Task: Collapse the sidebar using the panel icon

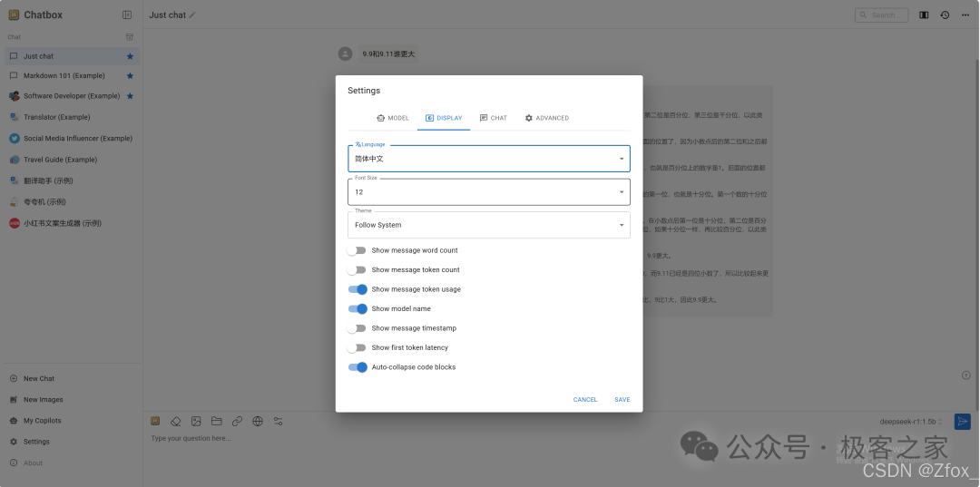Action: [127, 15]
